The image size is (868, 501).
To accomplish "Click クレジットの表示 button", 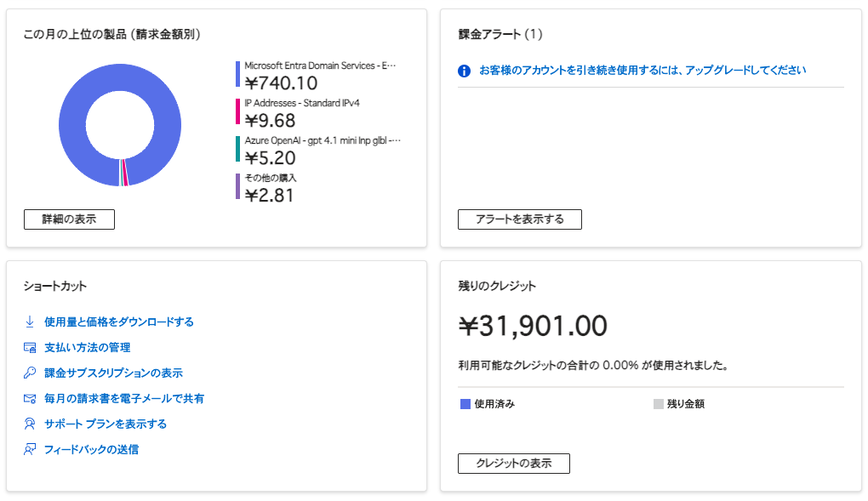I will coord(514,464).
